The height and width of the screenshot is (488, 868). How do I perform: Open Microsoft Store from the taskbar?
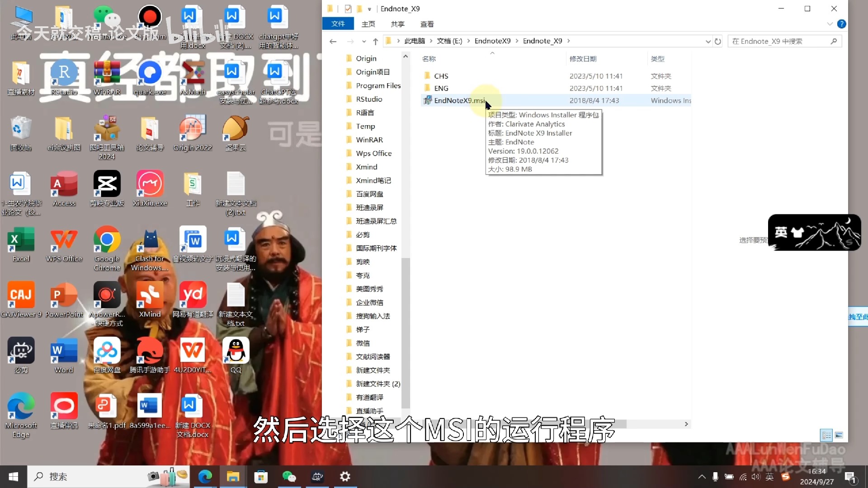point(261,477)
